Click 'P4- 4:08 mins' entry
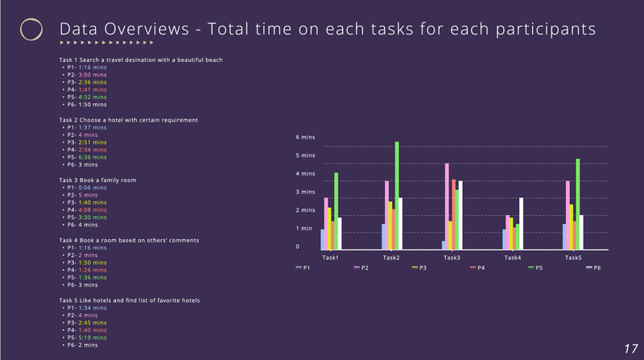The width and height of the screenshot is (644, 360). click(x=87, y=209)
